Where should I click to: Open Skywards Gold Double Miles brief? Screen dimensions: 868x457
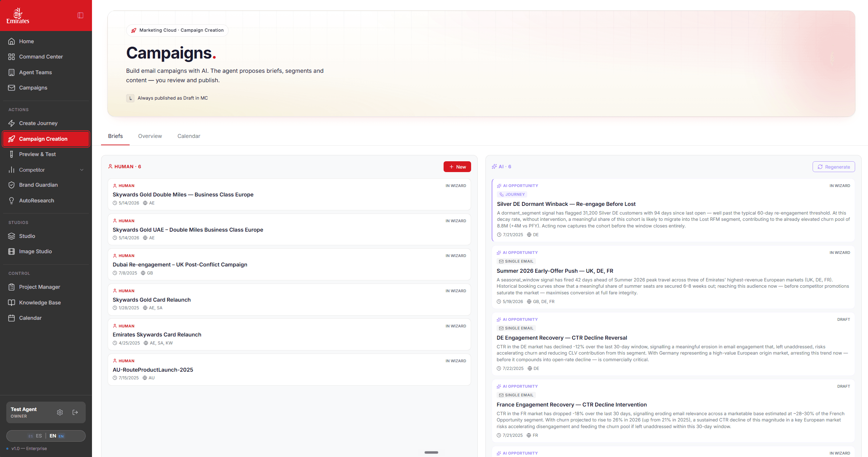(289, 194)
